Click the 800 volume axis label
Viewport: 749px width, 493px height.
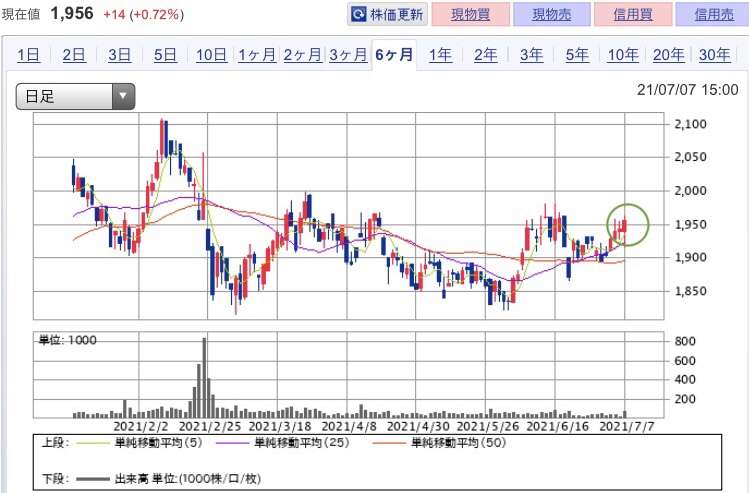(685, 341)
